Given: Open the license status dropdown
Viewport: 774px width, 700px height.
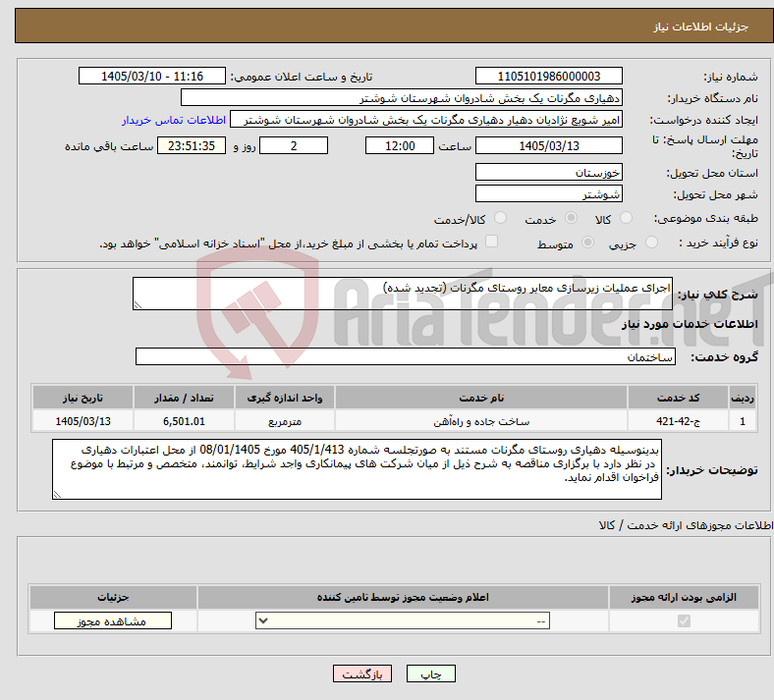Looking at the screenshot, I should click(403, 620).
